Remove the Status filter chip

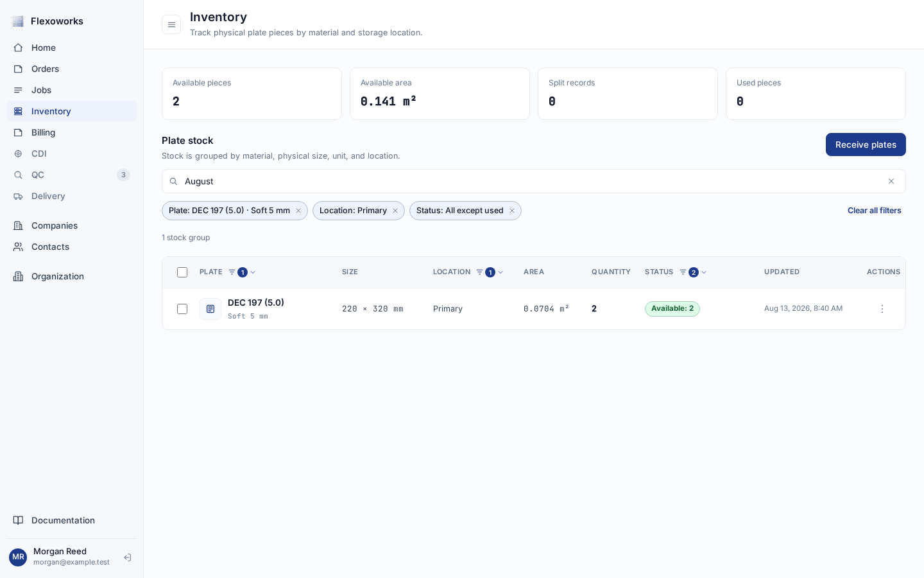[512, 211]
